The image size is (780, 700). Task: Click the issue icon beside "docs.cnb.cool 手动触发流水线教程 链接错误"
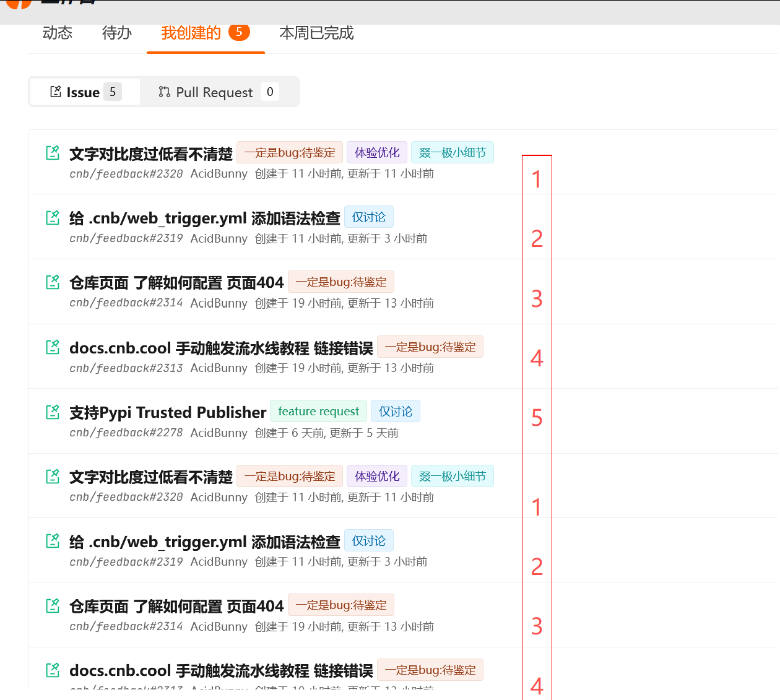53,347
